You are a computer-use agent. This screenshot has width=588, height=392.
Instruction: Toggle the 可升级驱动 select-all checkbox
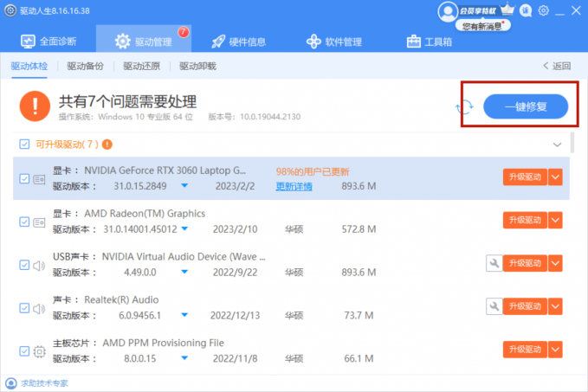coord(24,145)
